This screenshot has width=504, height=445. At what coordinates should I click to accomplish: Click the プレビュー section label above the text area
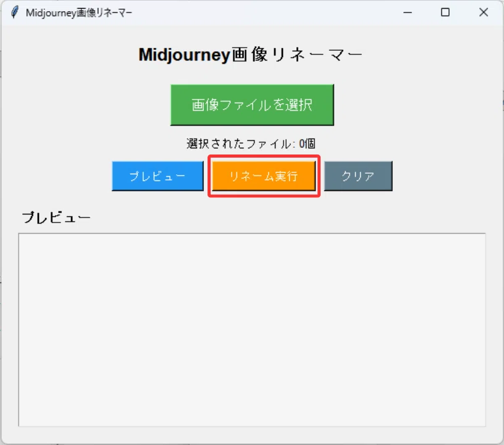56,218
